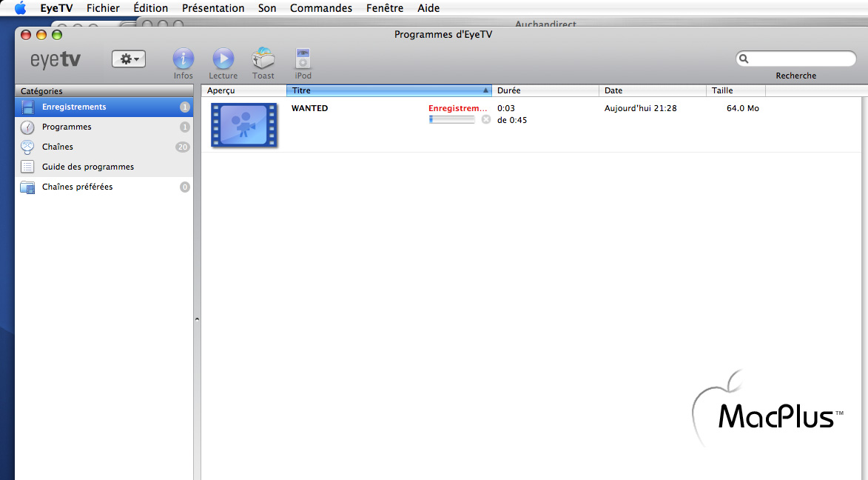The width and height of the screenshot is (868, 480).
Task: Open the gear action dropdown
Action: click(x=129, y=59)
